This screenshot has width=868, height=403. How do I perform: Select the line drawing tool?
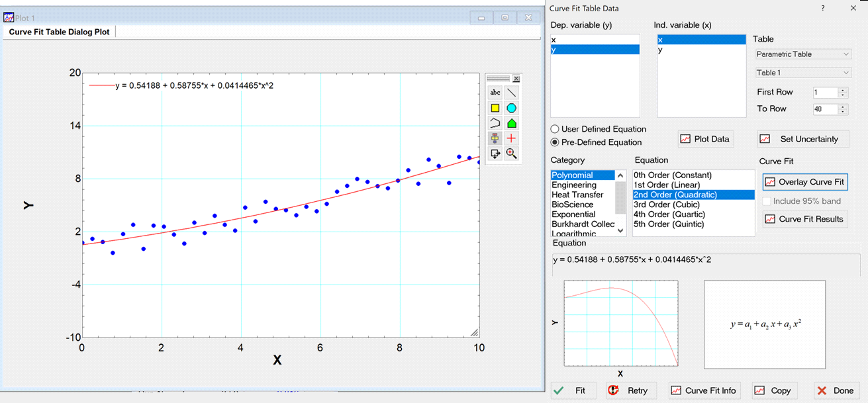click(511, 93)
